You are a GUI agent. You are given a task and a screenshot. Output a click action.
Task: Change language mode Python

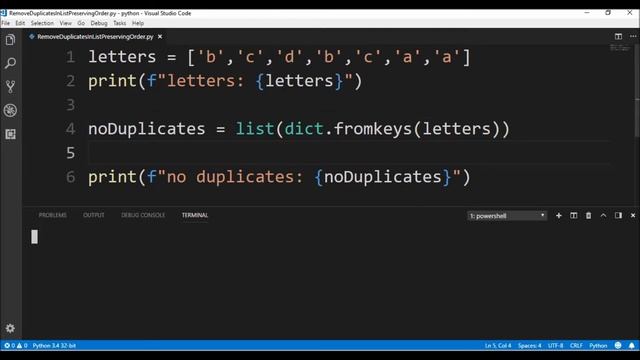click(598, 345)
